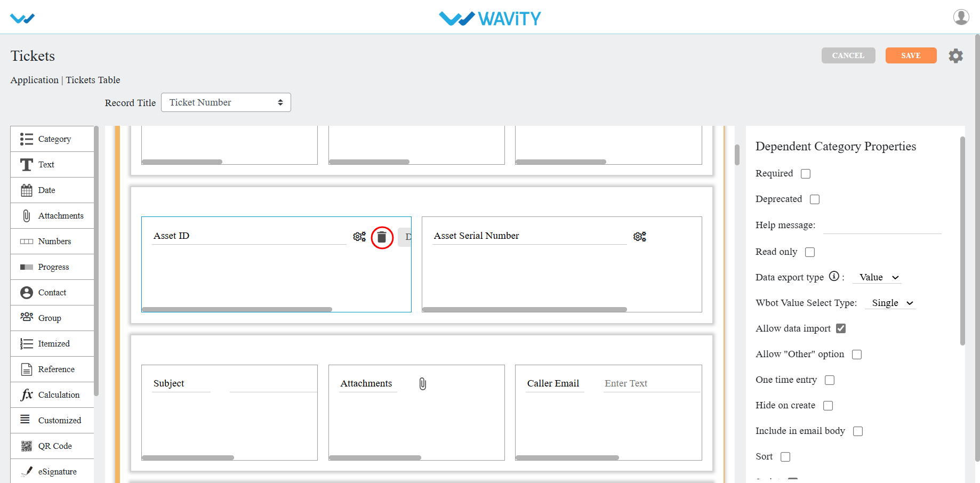
Task: Toggle One time entry checkbox
Action: (830, 380)
